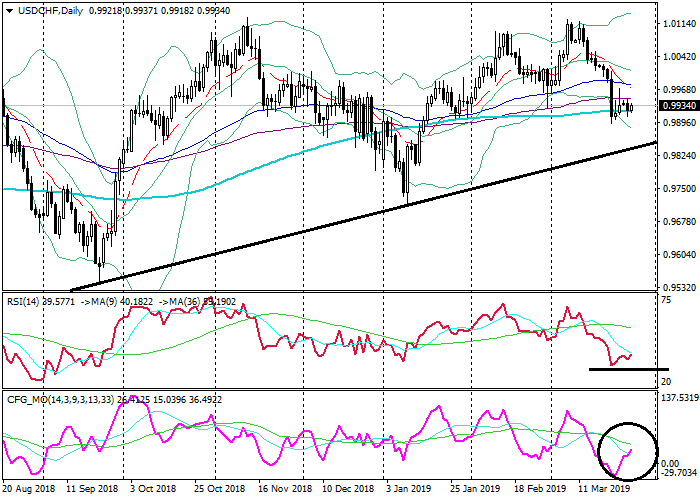Image resolution: width=700 pixels, height=500 pixels.
Task: Click the 20 Aug 2018 date label
Action: (29, 490)
